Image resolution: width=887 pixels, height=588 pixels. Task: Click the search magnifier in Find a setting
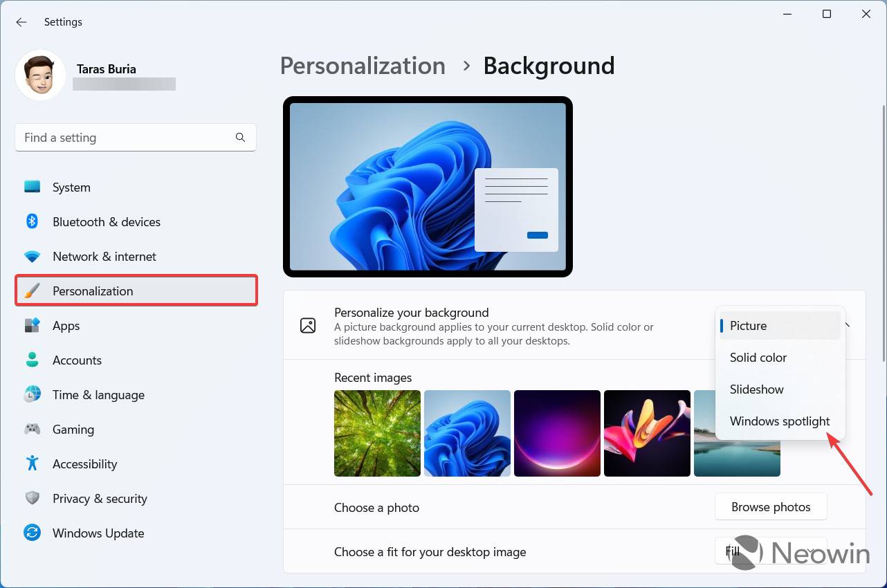tap(240, 137)
